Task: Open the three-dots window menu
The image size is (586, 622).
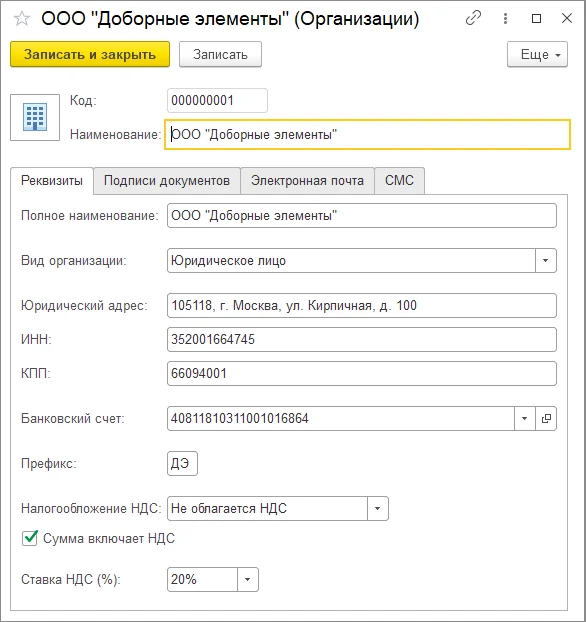Action: pyautogui.click(x=505, y=18)
